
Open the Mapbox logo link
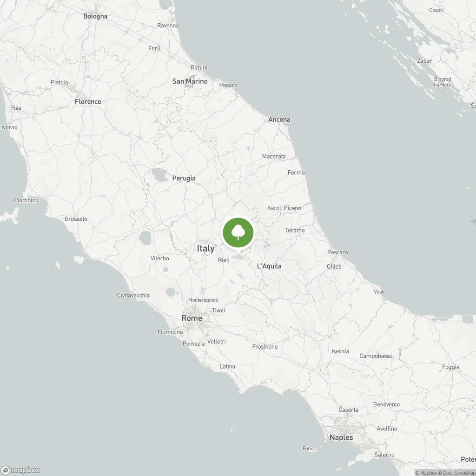tap(20, 470)
